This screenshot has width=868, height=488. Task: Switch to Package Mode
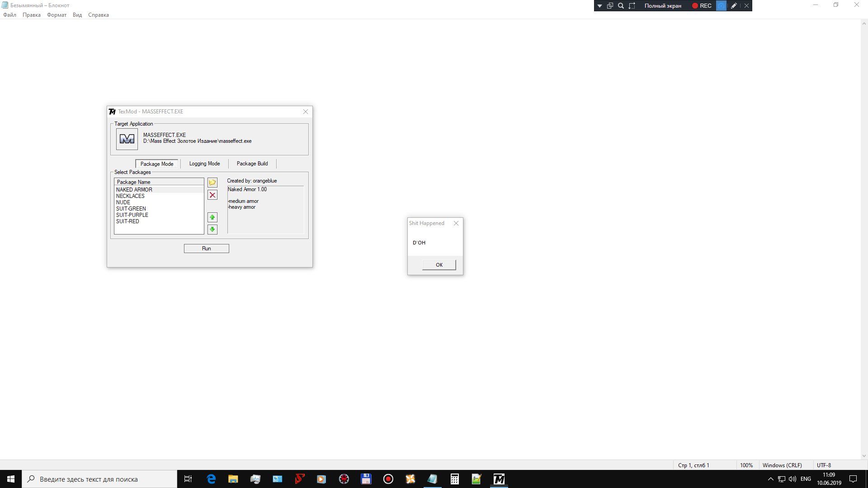157,164
